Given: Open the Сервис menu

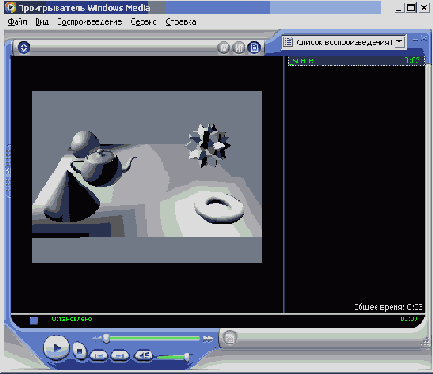Looking at the screenshot, I should coord(143,22).
